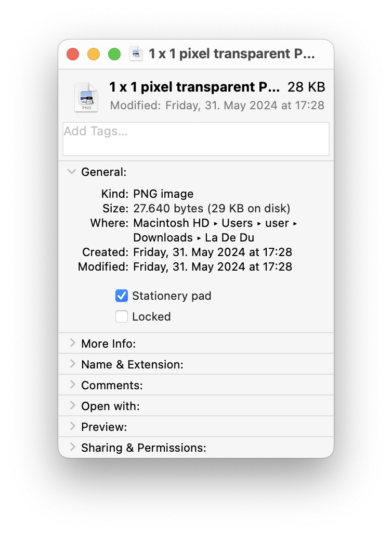
Task: Click the Where path Macintosh HD
Action: point(171,223)
